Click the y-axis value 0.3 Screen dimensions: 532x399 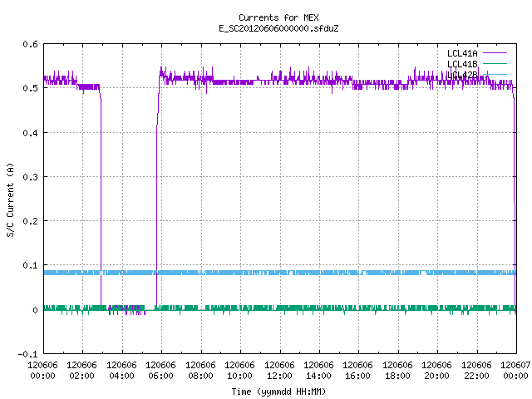point(30,177)
